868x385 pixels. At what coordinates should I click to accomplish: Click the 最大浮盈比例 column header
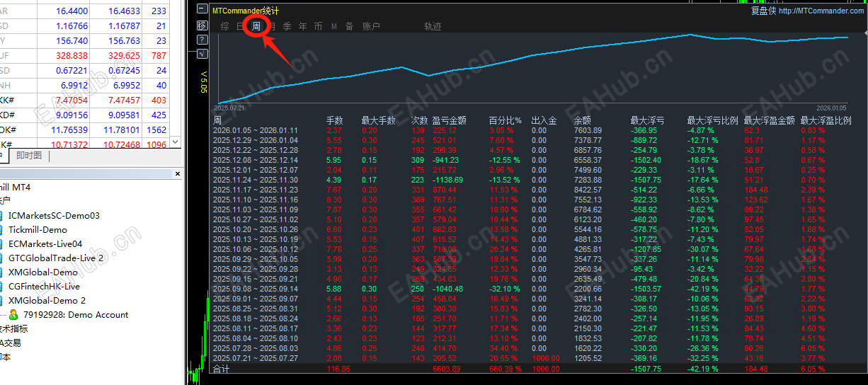826,120
